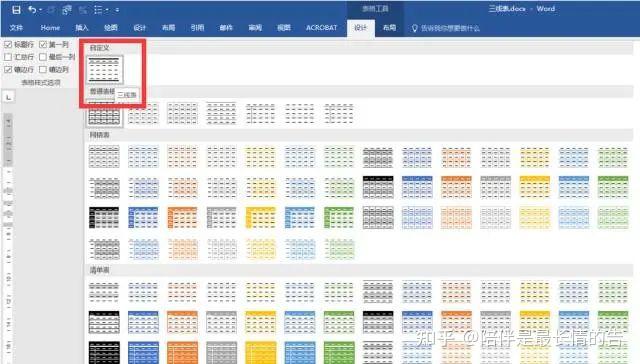Screen dimensions: 640x364
Task: Click the 自定义 section header
Action: point(100,48)
